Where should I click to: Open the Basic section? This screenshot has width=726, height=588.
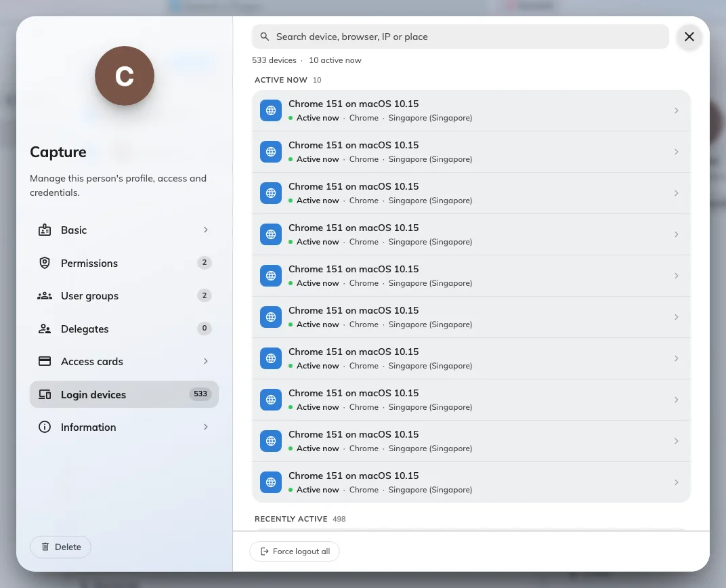click(x=124, y=230)
